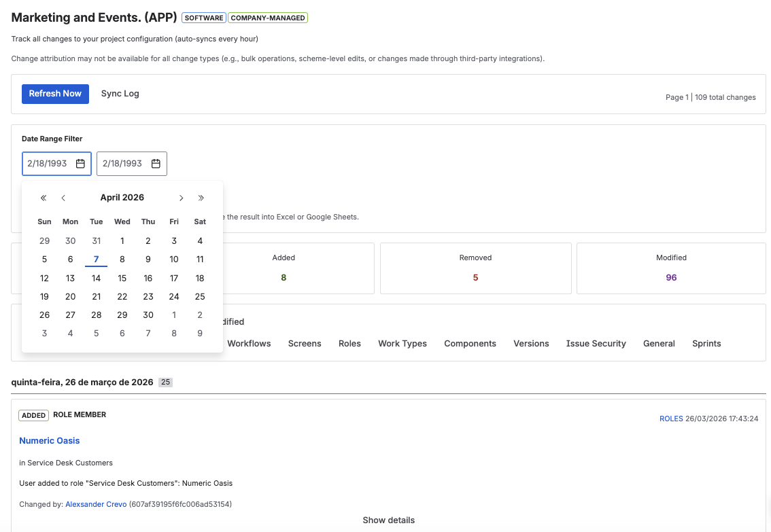The width and height of the screenshot is (771, 532).
Task: Select April 30 in the date picker
Action: tap(148, 315)
